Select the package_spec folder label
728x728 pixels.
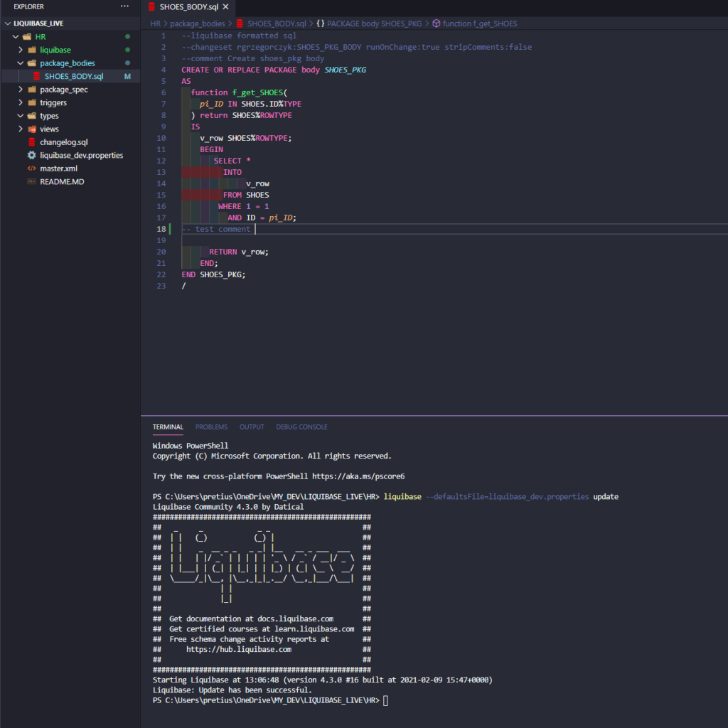63,89
